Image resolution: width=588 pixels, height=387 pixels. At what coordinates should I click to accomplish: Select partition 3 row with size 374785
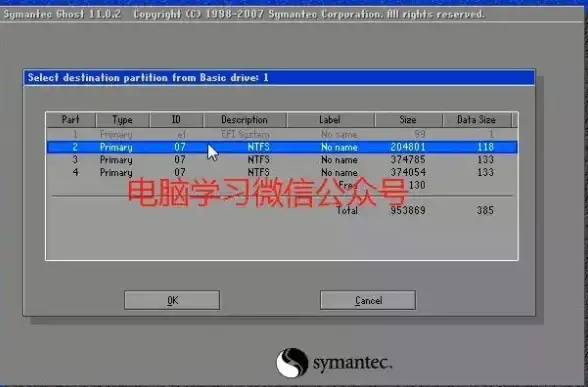(x=282, y=160)
